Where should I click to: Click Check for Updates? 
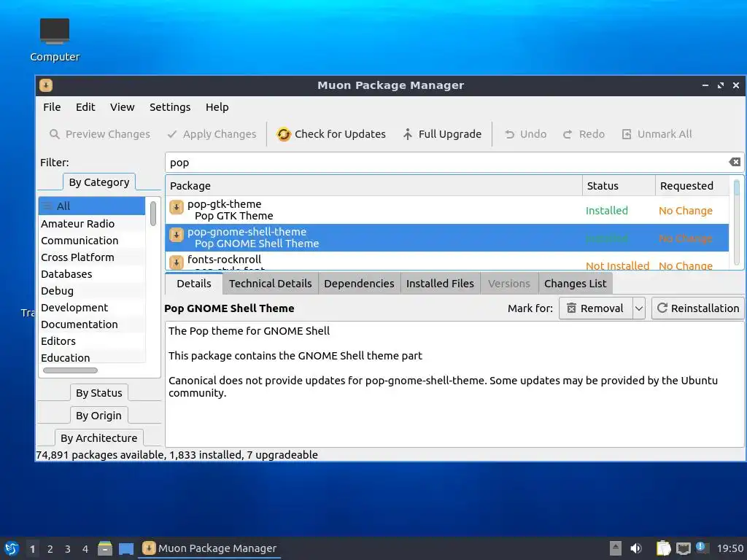click(331, 134)
